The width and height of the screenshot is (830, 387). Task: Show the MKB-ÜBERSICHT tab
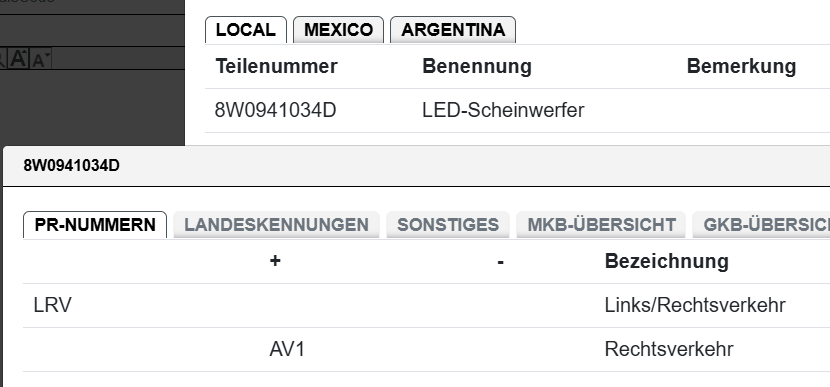(601, 224)
